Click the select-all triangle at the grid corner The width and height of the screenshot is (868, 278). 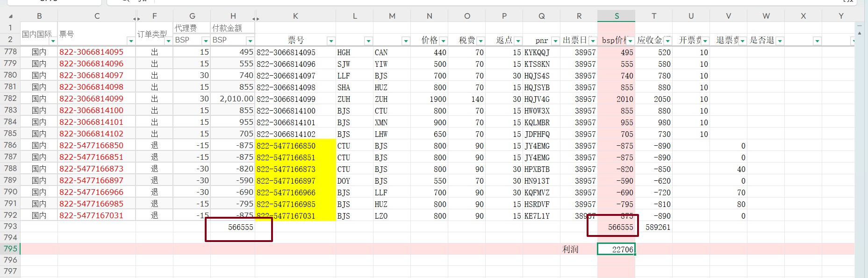point(10,16)
